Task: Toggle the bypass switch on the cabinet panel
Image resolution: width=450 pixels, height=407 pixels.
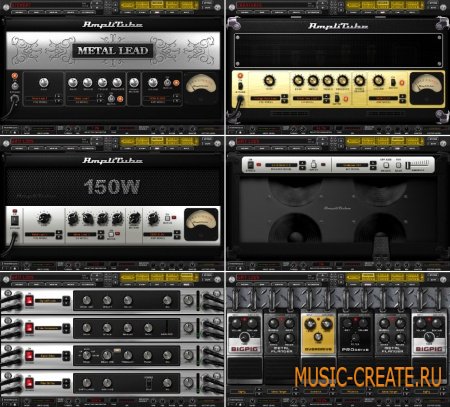Action: pyautogui.click(x=250, y=165)
